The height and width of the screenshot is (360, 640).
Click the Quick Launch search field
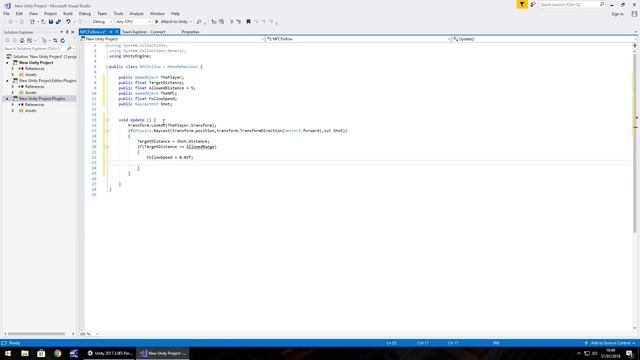tap(571, 4)
